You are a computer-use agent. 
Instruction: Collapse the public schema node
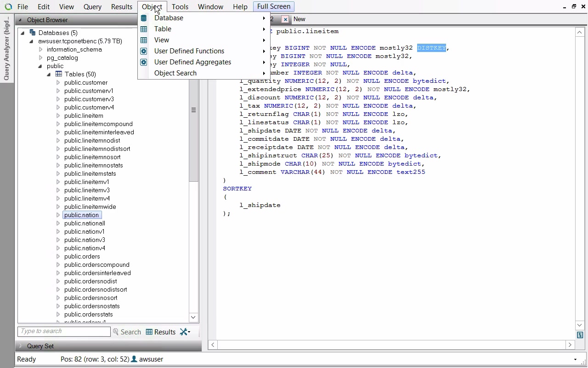pyautogui.click(x=40, y=66)
